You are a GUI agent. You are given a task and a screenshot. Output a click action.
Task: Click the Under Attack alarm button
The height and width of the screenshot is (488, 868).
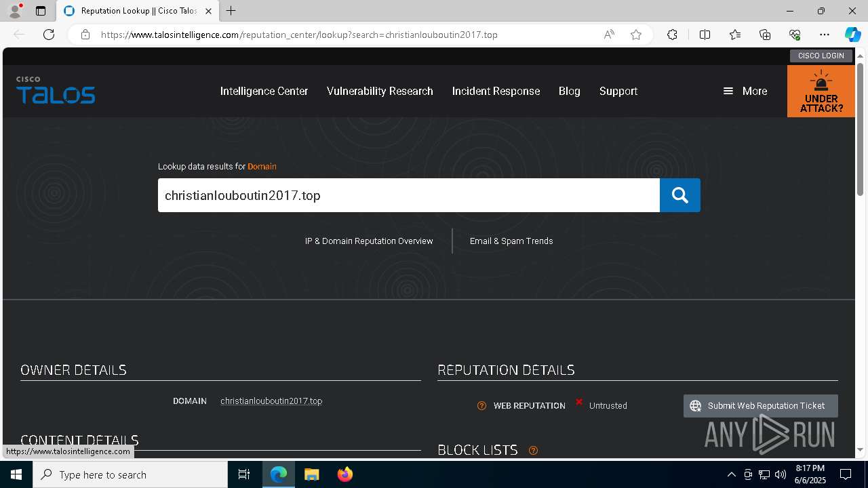tap(821, 91)
